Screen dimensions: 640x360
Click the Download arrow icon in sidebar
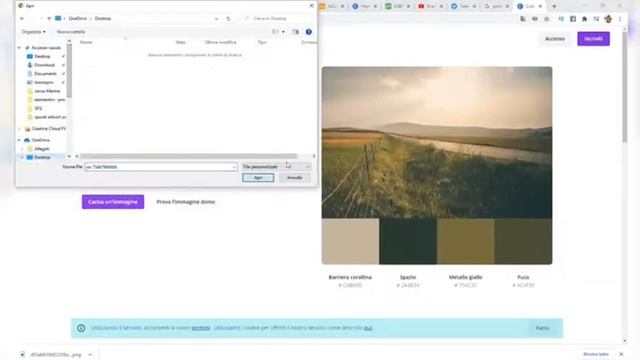(29, 65)
